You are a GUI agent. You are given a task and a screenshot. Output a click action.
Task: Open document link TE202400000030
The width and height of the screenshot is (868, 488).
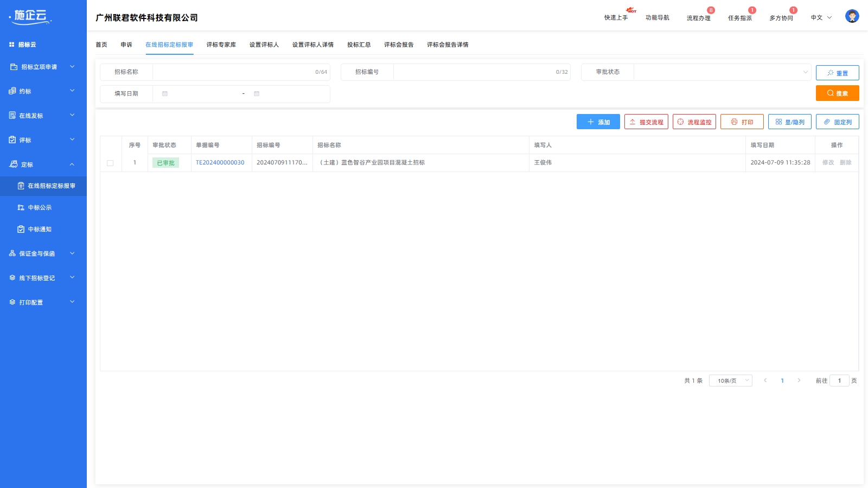220,163
